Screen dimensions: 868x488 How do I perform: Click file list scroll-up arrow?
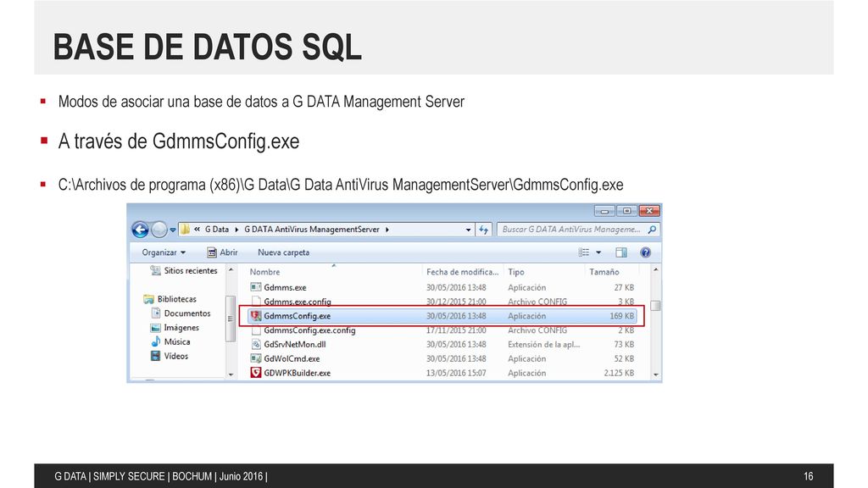click(656, 270)
